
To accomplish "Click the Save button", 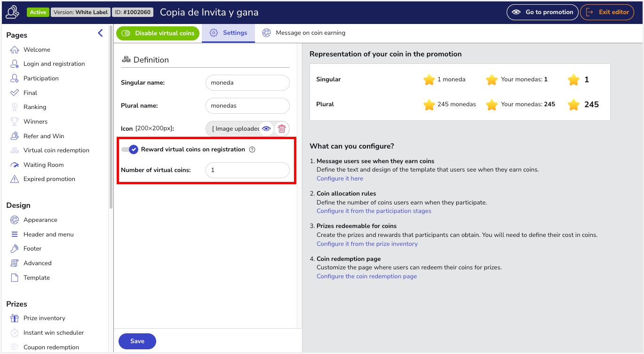I will (137, 341).
